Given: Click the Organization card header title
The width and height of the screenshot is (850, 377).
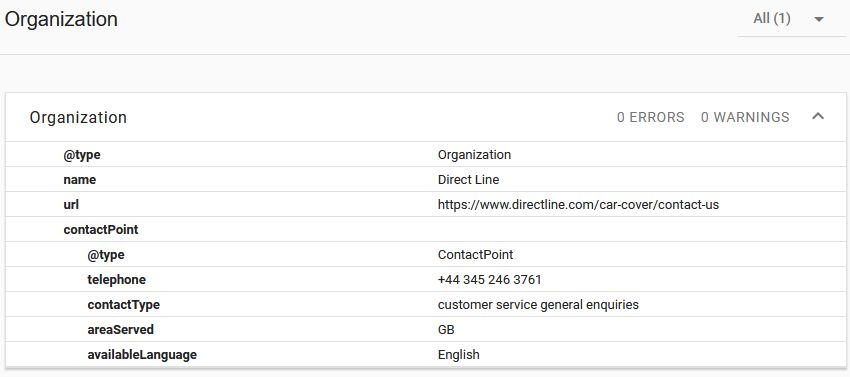Looking at the screenshot, I should point(78,118).
